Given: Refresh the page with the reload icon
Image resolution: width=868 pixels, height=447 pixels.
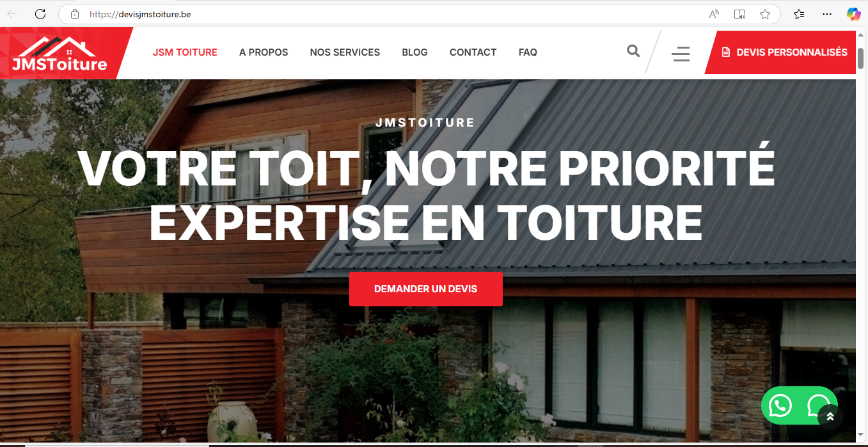Looking at the screenshot, I should point(40,14).
